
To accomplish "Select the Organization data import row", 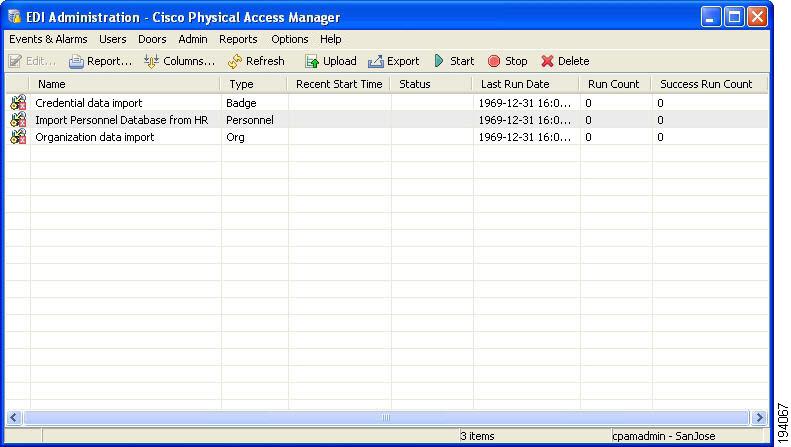I will click(x=387, y=137).
